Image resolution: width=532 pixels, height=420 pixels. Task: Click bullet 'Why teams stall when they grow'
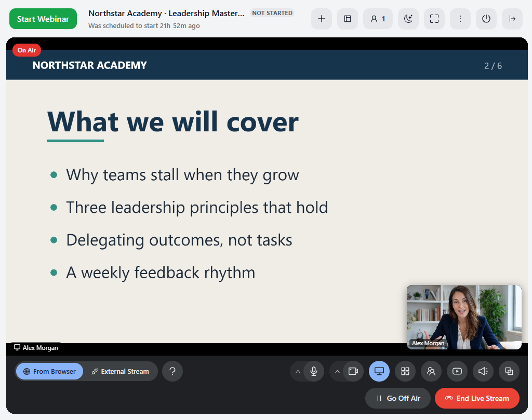[182, 175]
